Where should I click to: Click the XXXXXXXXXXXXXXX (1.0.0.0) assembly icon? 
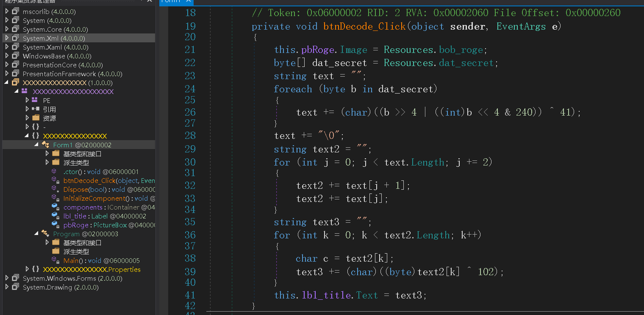[16, 83]
